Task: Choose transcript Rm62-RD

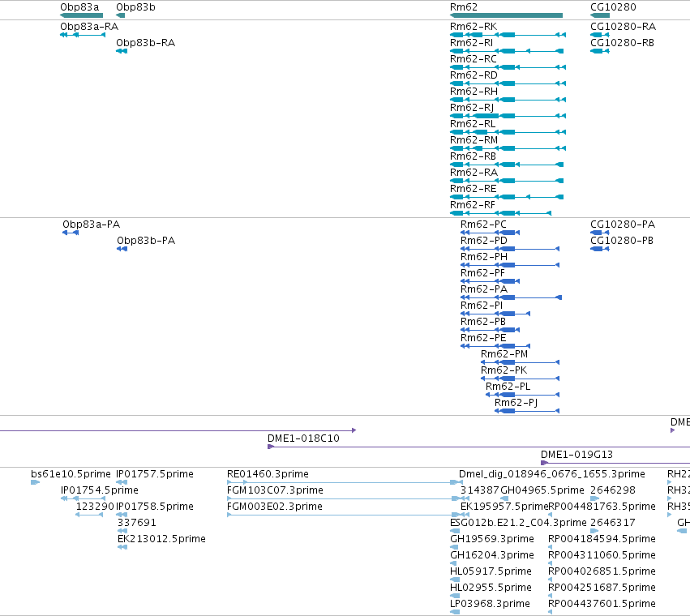Action: pyautogui.click(x=508, y=83)
